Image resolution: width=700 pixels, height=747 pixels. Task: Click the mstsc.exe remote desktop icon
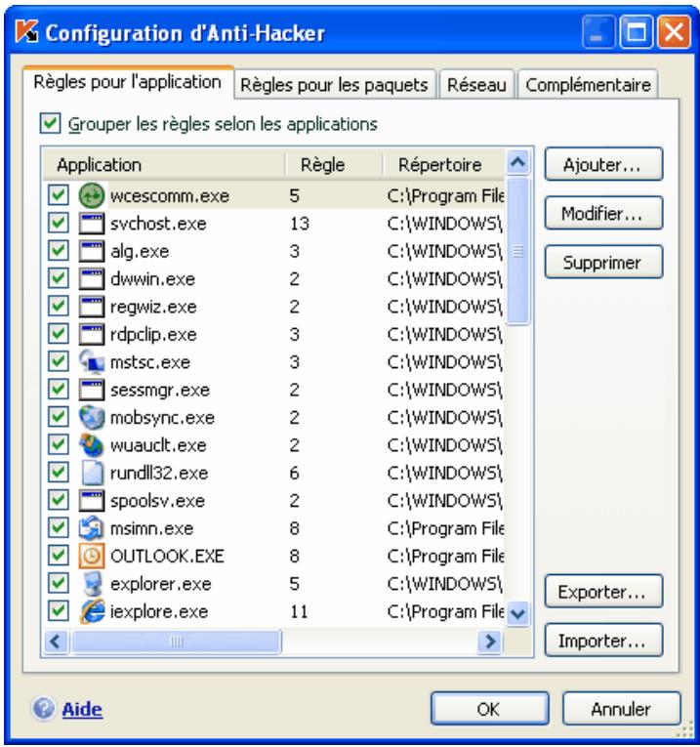92,361
